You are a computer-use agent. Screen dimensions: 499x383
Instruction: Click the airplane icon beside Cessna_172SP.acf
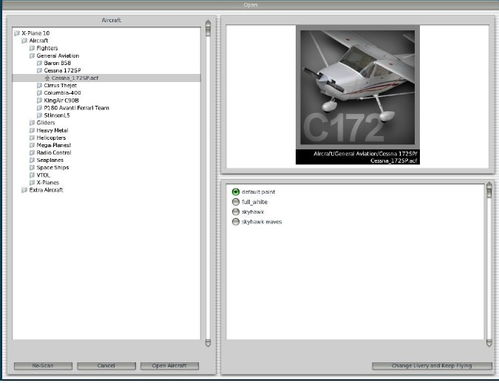[47, 78]
